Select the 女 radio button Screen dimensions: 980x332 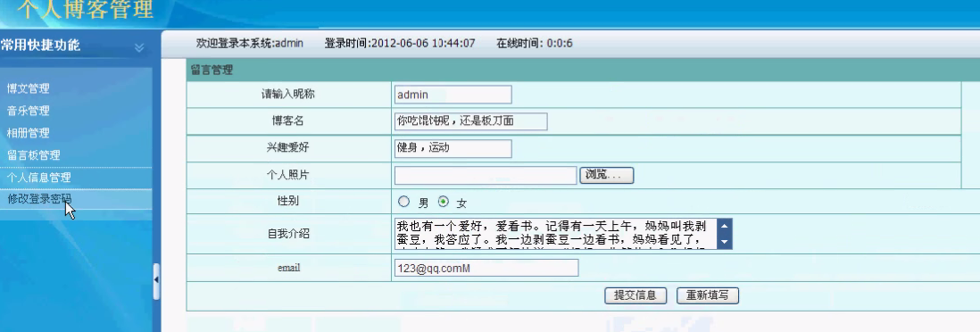pyautogui.click(x=444, y=202)
